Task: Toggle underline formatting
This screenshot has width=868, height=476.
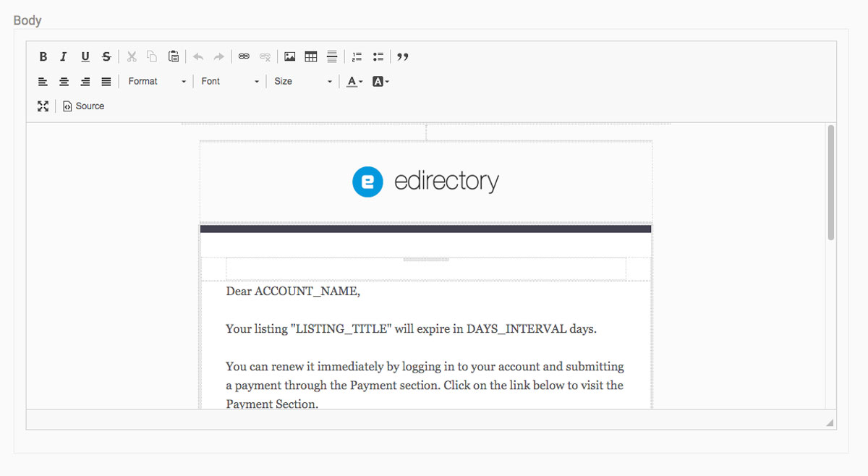Action: coord(85,56)
